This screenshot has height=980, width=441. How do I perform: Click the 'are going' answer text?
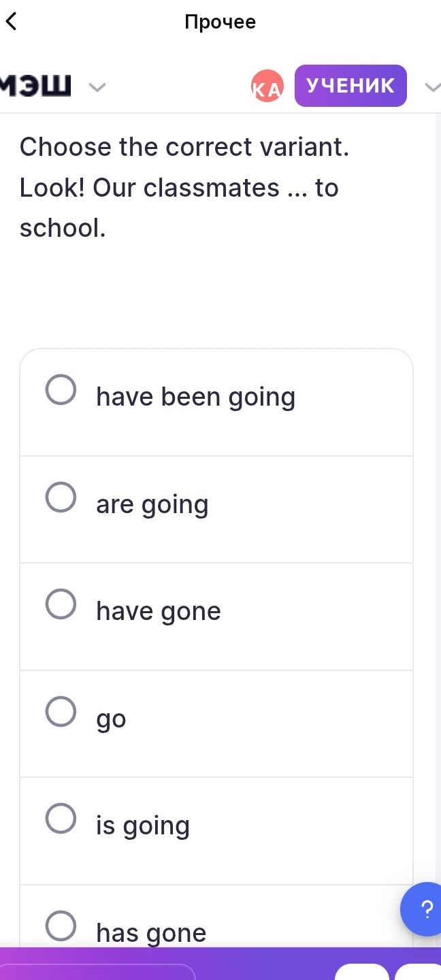[152, 505]
